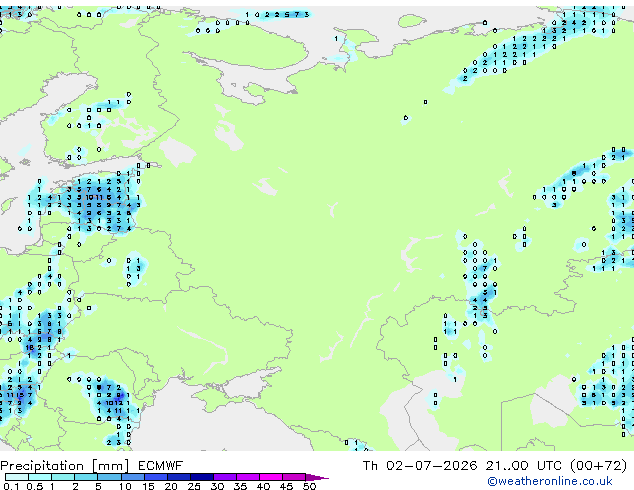
Task: Select the 10–15 mm blue legend swatch
Action: click(132, 477)
